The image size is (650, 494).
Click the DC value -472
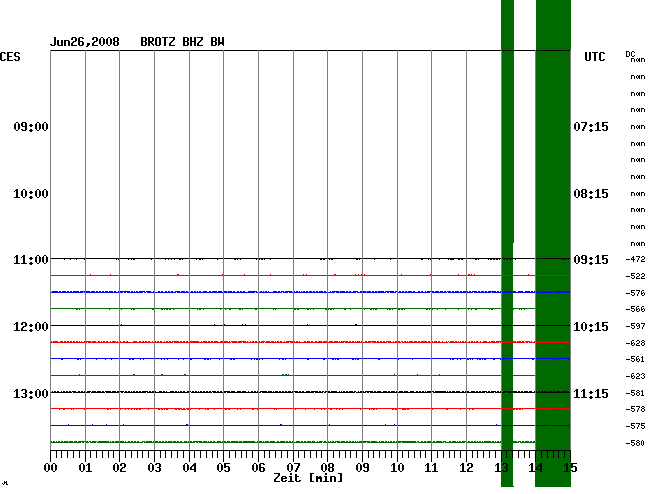pyautogui.click(x=635, y=259)
